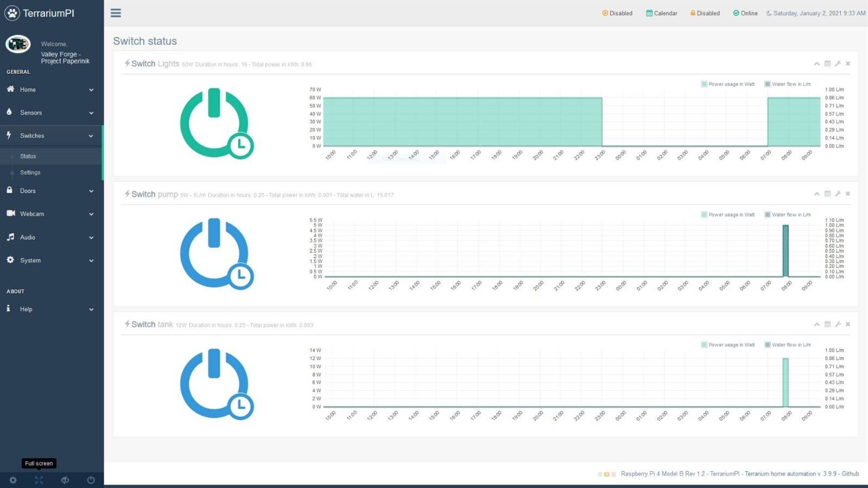Click the Home house icon
The width and height of the screenshot is (868, 488).
point(10,89)
